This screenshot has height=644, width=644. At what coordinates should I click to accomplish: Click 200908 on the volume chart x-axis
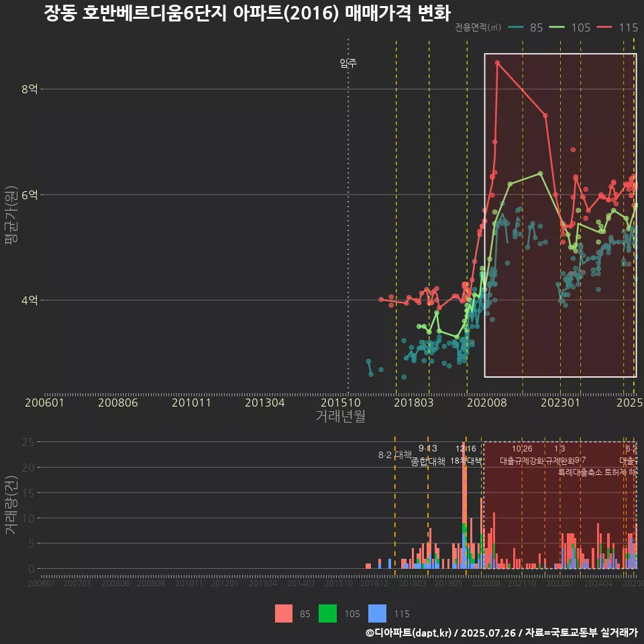151,583
